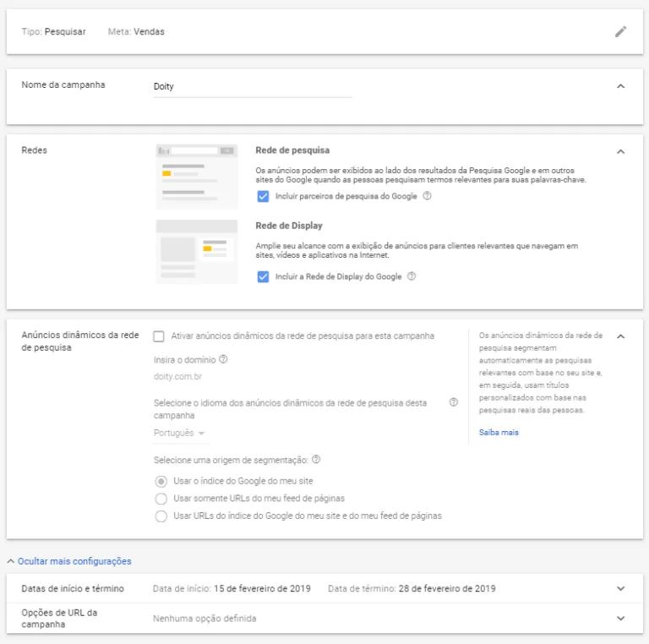Enable Ativar anúncios dinâmicos da rede de pesquisa
This screenshot has width=649, height=644.
(x=159, y=336)
